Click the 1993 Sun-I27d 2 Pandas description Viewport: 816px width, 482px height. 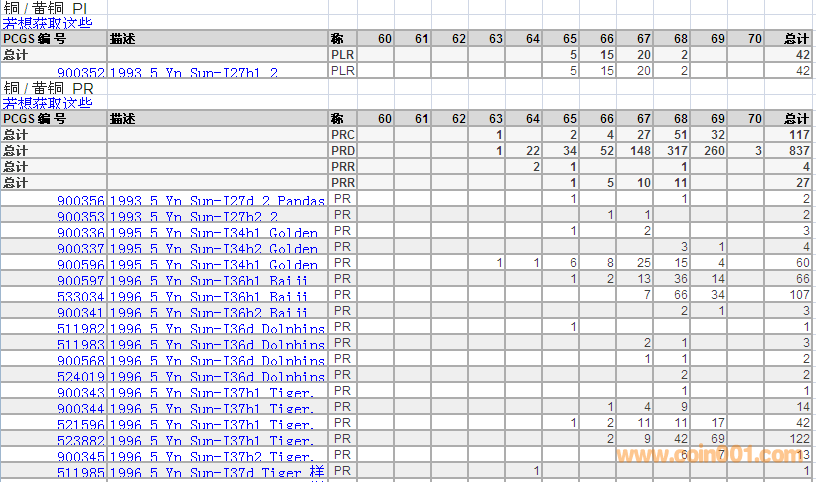point(217,200)
